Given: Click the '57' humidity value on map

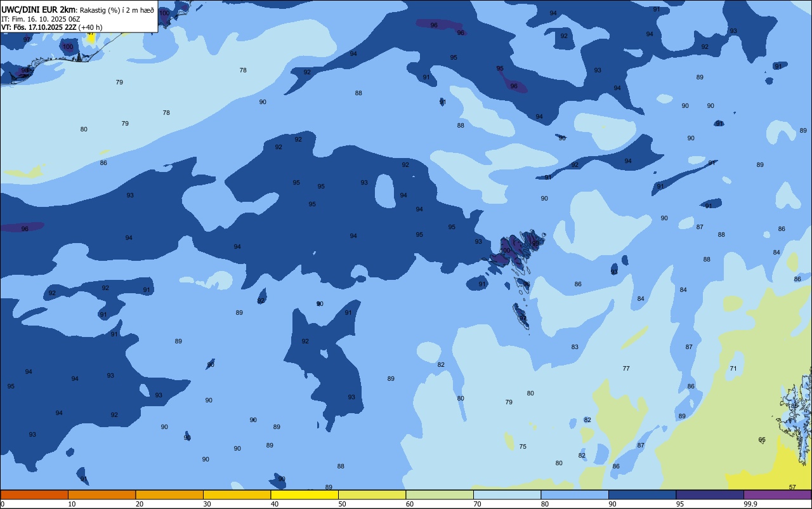Looking at the screenshot, I should tap(792, 487).
